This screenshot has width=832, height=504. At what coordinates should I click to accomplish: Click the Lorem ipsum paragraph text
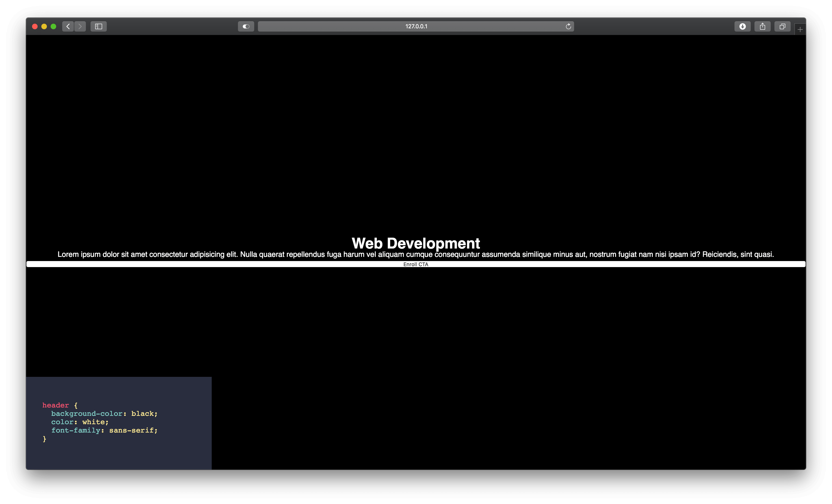click(x=416, y=255)
